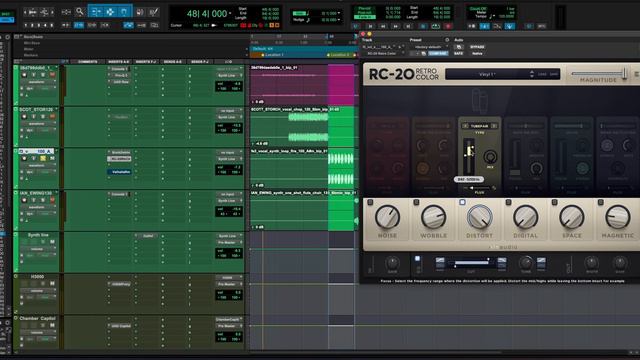Click the Noise main knob
The height and width of the screenshot is (360, 640).
coord(387,217)
